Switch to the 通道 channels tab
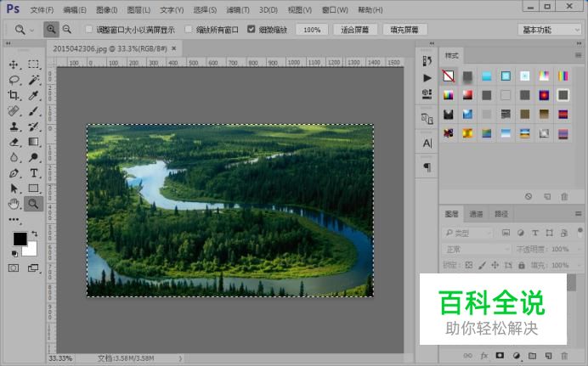 coord(476,214)
